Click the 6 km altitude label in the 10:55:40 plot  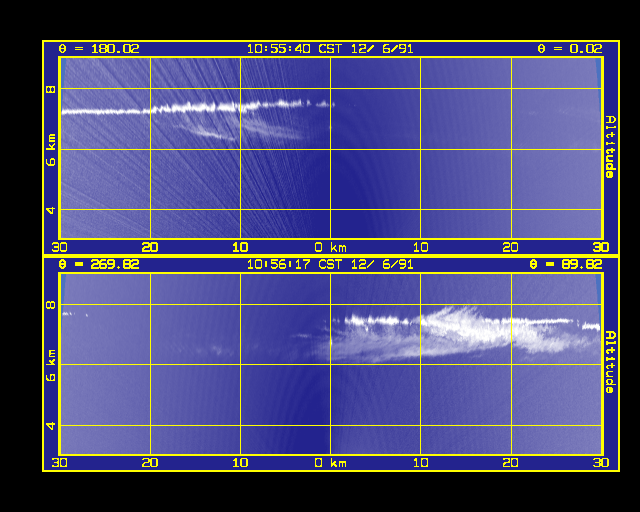coord(51,150)
